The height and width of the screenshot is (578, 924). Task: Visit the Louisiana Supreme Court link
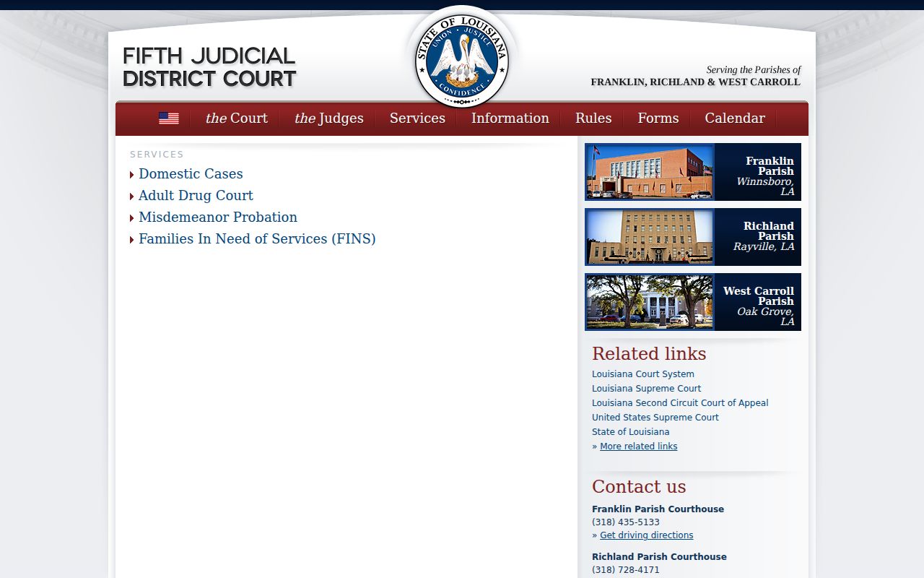pyautogui.click(x=646, y=389)
